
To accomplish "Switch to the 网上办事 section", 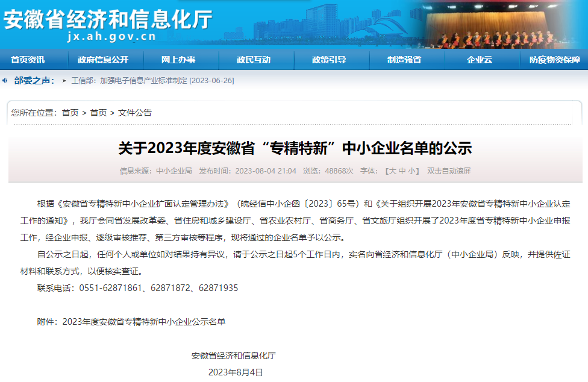I will pyautogui.click(x=181, y=60).
